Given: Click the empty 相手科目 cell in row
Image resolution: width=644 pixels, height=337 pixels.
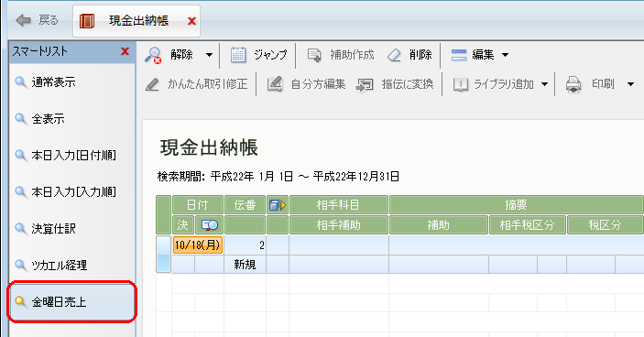Looking at the screenshot, I should click(x=339, y=245).
